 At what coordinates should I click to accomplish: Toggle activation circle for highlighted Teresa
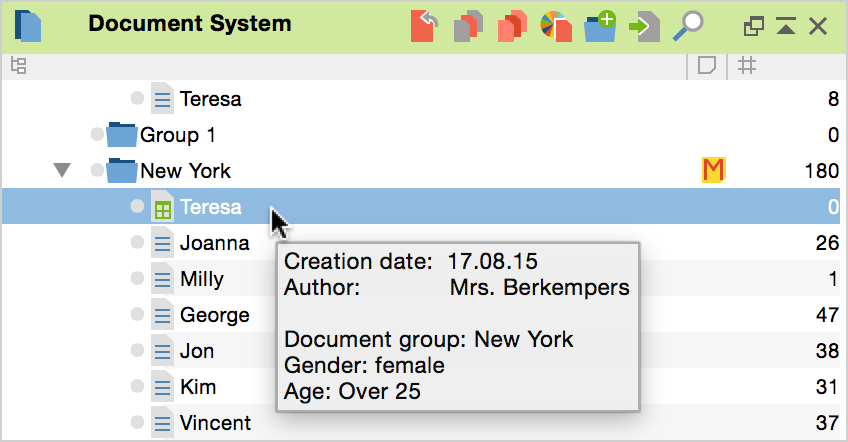tap(137, 206)
